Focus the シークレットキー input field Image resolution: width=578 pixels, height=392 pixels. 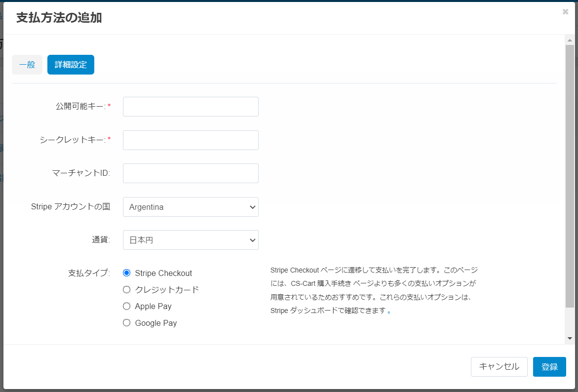click(x=191, y=140)
